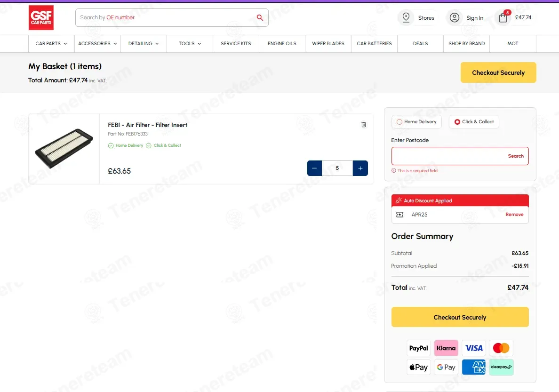Click the Stores link text
This screenshot has width=559, height=392.
tap(426, 18)
